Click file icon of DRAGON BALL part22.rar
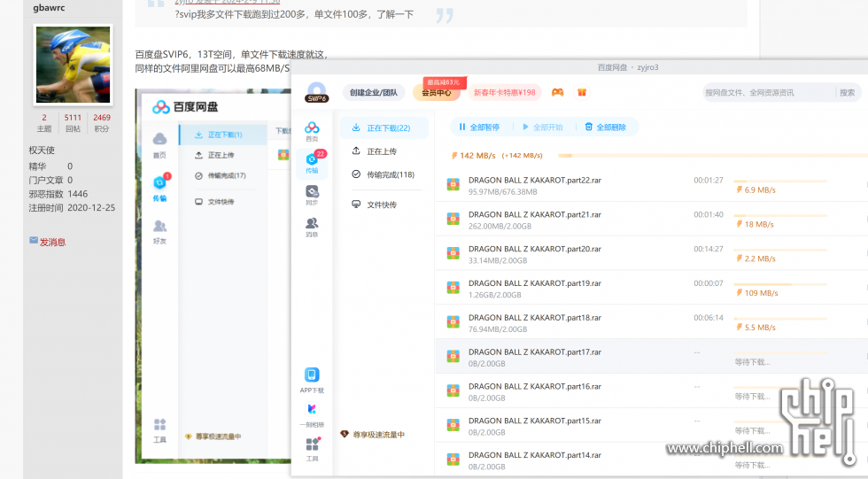Viewport: 868px width, 479px height. [x=453, y=185]
